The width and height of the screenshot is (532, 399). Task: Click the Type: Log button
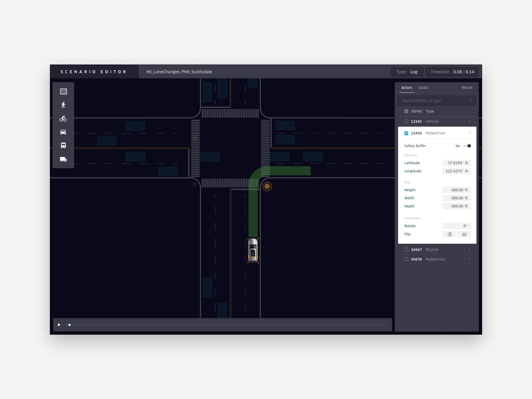coord(407,71)
